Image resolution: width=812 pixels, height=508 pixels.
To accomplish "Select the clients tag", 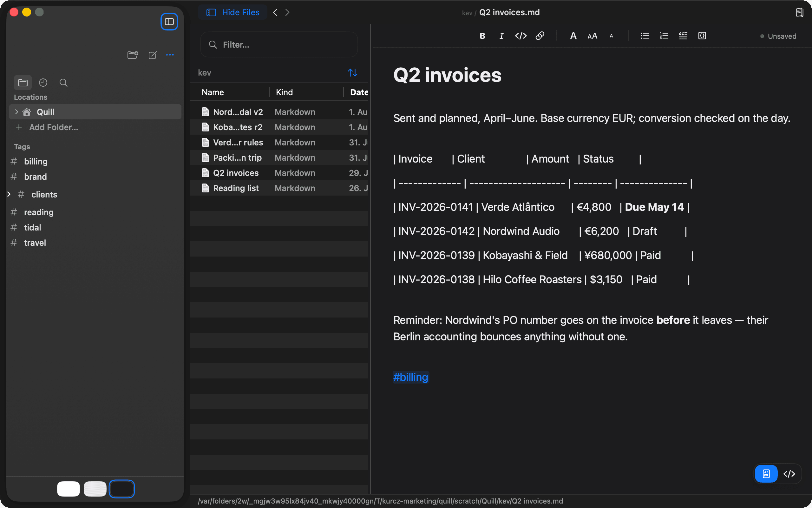I will 44,195.
